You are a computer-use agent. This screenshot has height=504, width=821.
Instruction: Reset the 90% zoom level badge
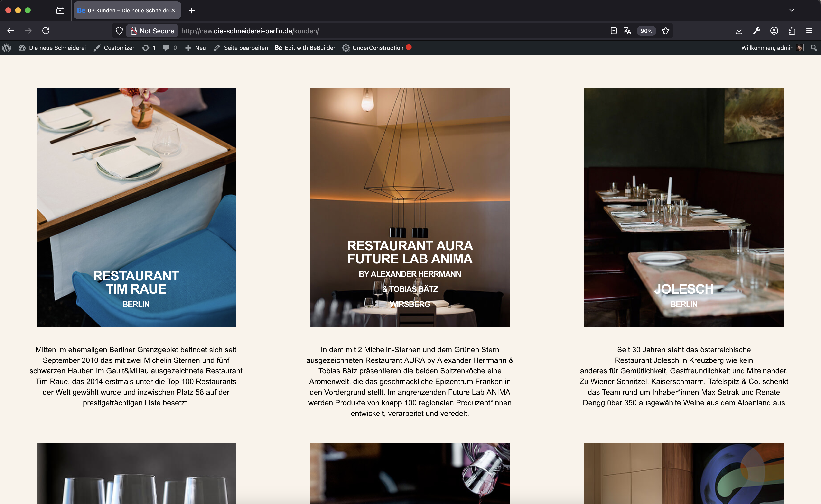click(x=646, y=31)
